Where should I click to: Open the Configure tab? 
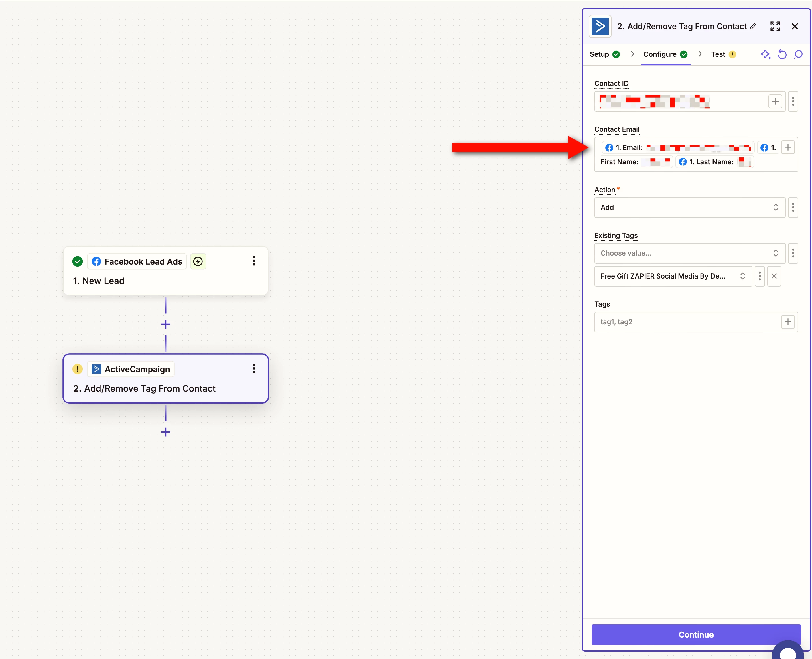tap(665, 54)
